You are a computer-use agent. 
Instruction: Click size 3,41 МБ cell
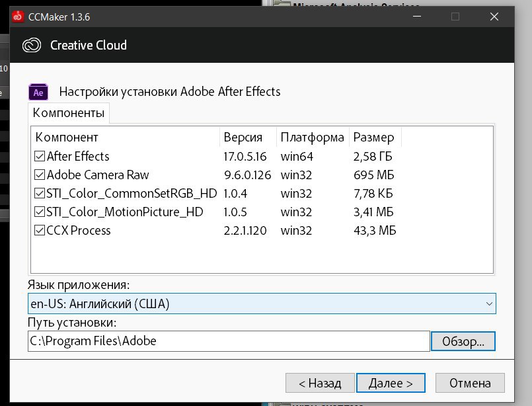(x=373, y=212)
